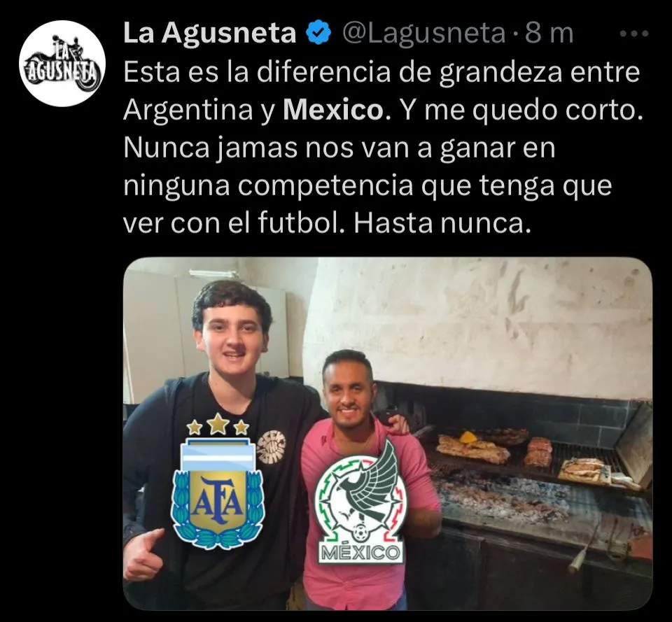This screenshot has height=622, width=672.
Task: Open the La Agusneta display name
Action: 209,34
